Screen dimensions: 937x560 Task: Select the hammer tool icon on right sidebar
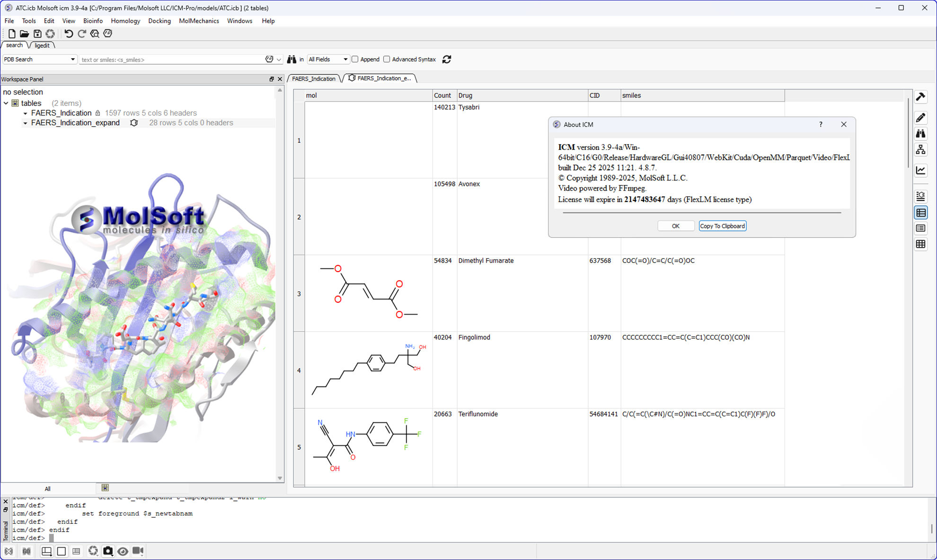pos(921,97)
